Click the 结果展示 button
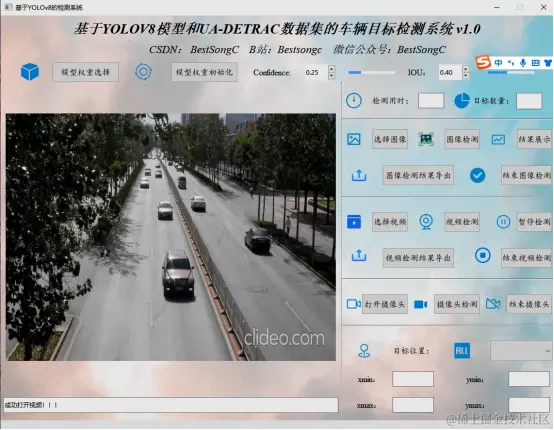The height and width of the screenshot is (430, 554). click(534, 139)
